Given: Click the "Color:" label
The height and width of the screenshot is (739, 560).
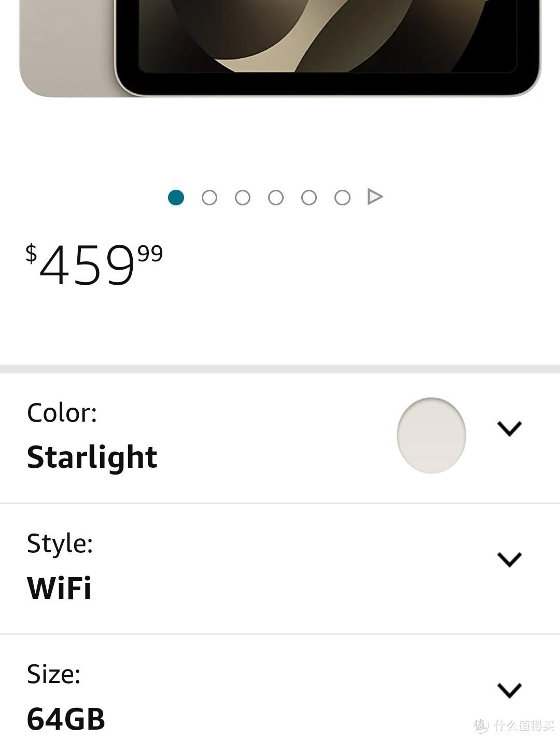Looking at the screenshot, I should (62, 413).
